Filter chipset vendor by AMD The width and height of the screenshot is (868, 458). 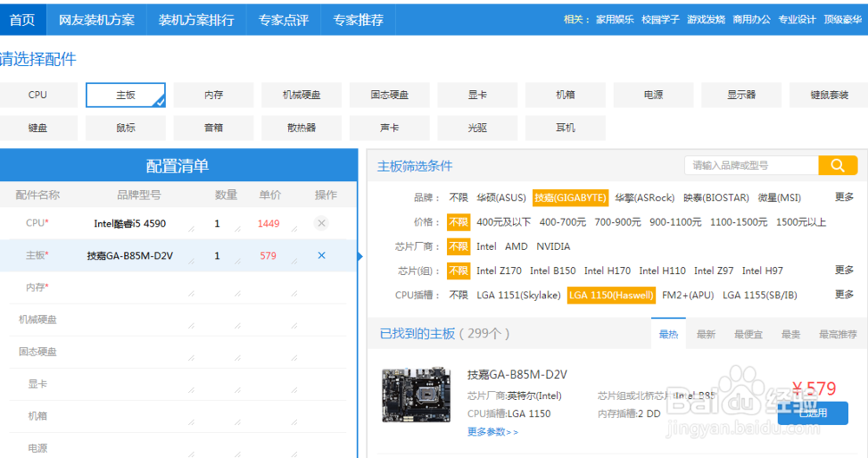tap(516, 246)
